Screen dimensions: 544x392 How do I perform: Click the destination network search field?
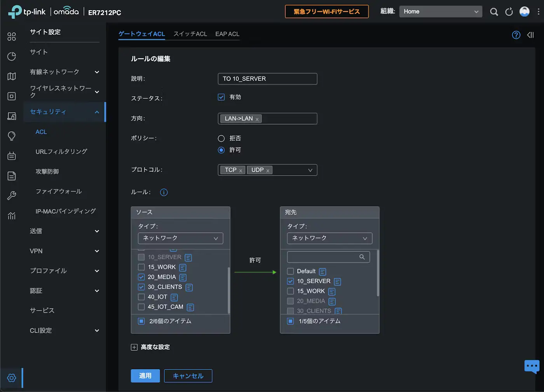pos(328,257)
